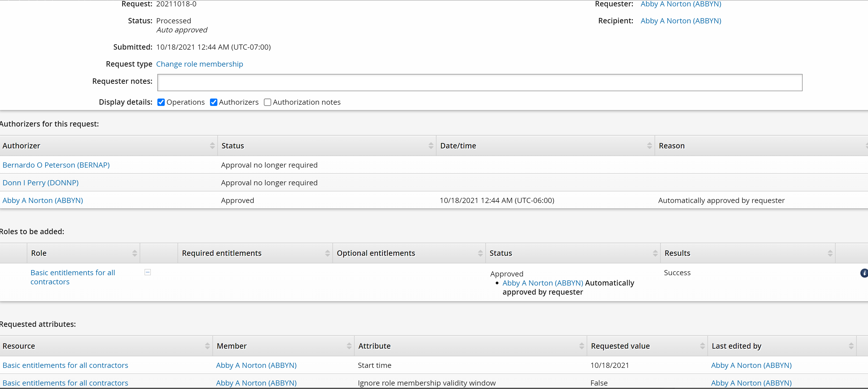Open Donn I Perry authorizer details

[x=40, y=183]
